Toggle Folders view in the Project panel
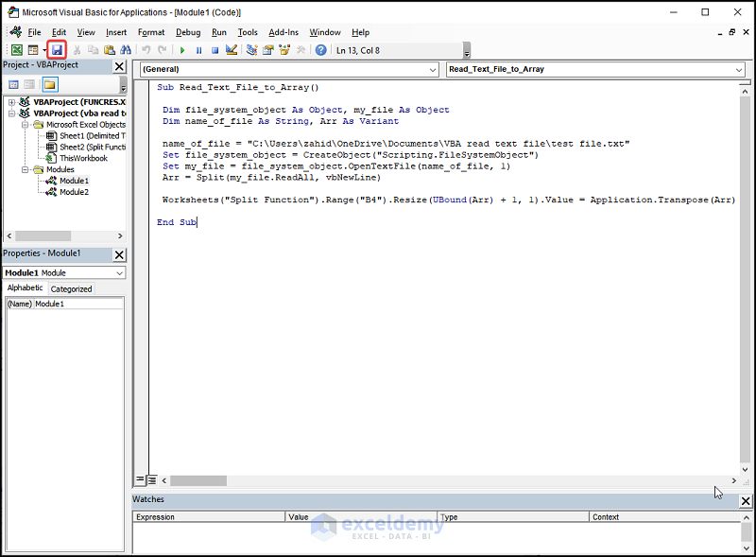This screenshot has width=756, height=557. click(50, 85)
